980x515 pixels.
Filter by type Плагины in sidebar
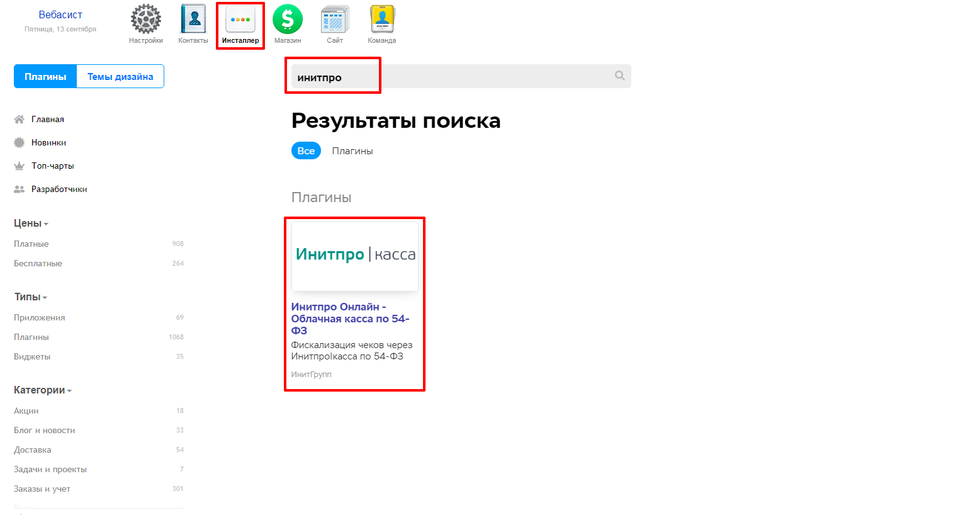[31, 337]
